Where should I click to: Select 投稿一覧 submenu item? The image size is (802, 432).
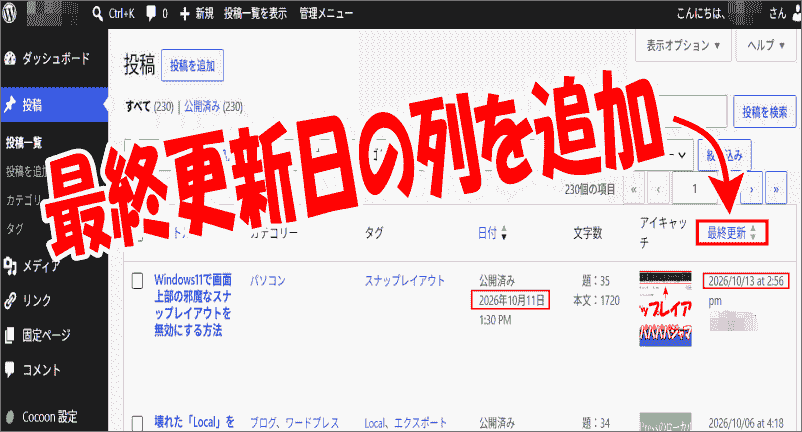click(x=24, y=143)
